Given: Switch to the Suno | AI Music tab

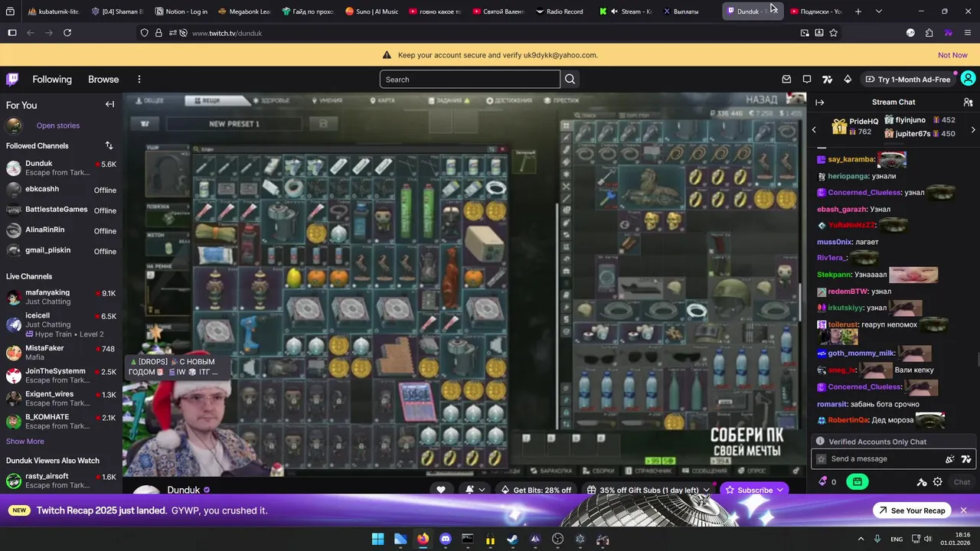Looking at the screenshot, I should click(x=371, y=11).
